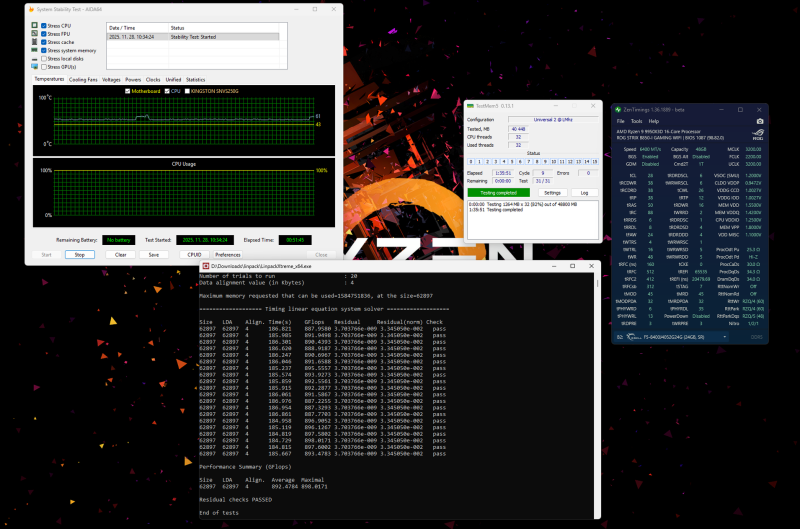Click the LinpackXtreme console window icon
Image resolution: width=800 pixels, height=529 pixels.
pyautogui.click(x=206, y=266)
